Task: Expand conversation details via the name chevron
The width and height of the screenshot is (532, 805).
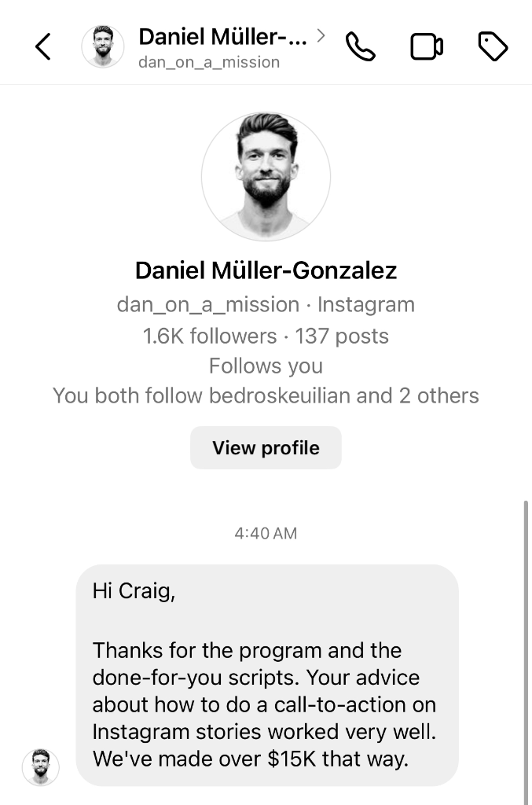Action: click(x=320, y=35)
